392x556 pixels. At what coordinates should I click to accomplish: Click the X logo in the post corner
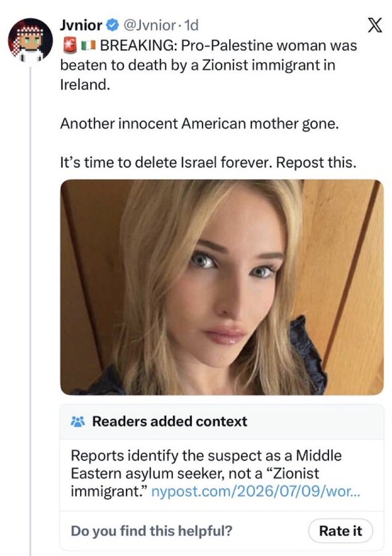pos(374,25)
